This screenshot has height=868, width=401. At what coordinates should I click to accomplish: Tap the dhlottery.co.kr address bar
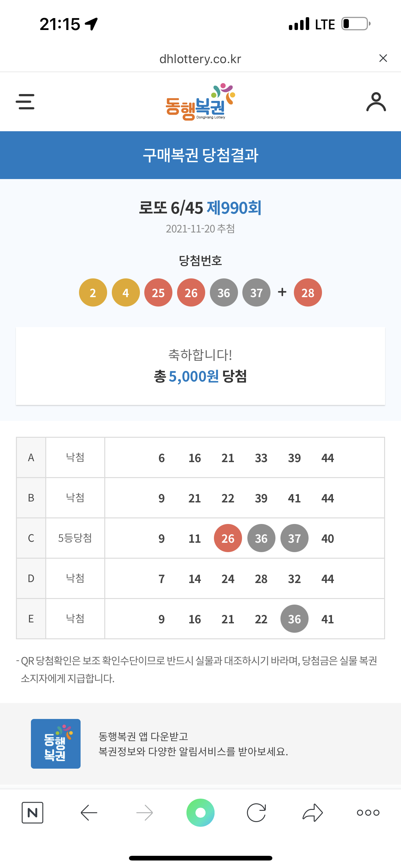[200, 59]
